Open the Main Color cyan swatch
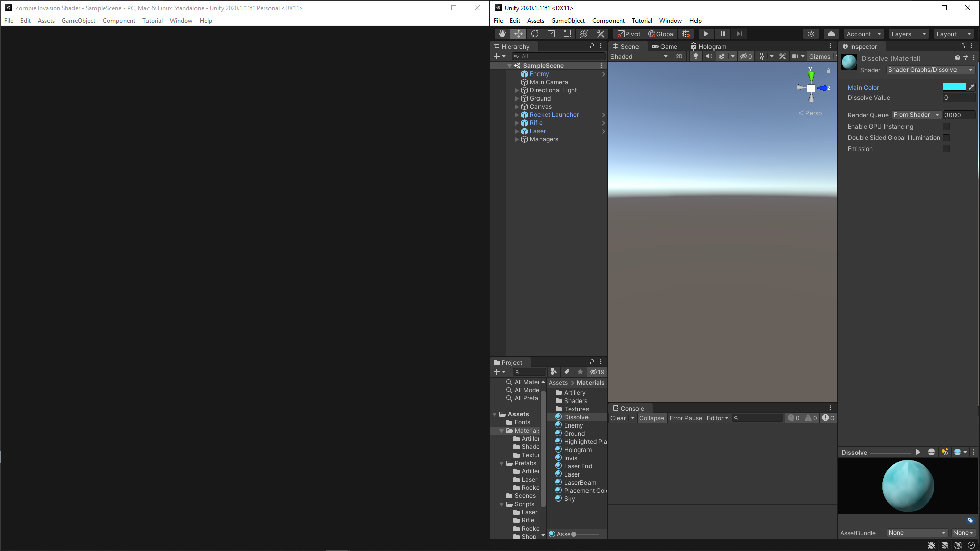980x551 pixels. click(x=954, y=87)
